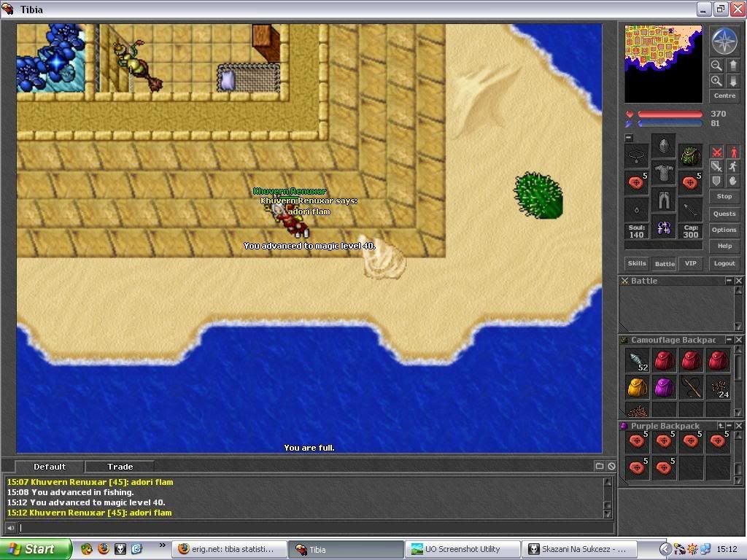Focus the chat message input field

[315, 528]
